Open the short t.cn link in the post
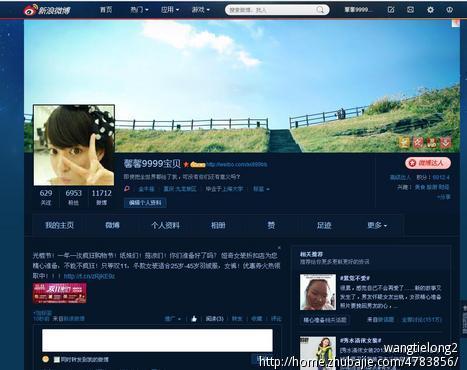Viewport: 467px width, 370px height. pyautogui.click(x=89, y=276)
